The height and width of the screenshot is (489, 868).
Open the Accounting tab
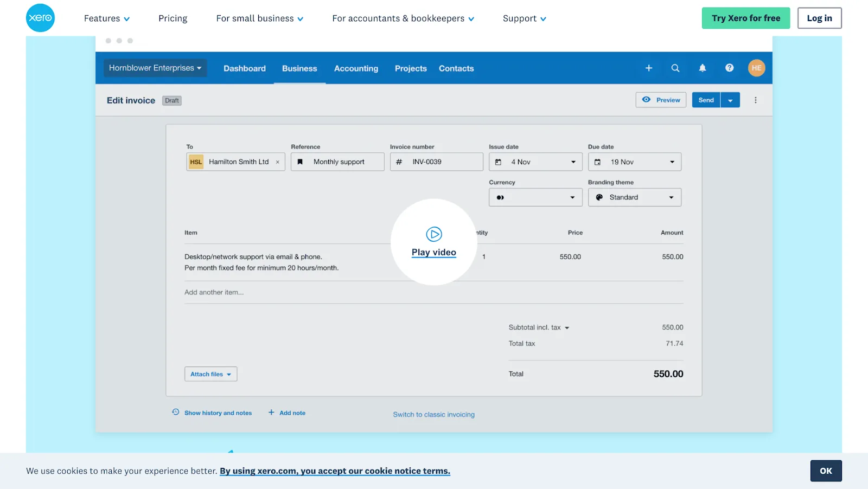(356, 68)
